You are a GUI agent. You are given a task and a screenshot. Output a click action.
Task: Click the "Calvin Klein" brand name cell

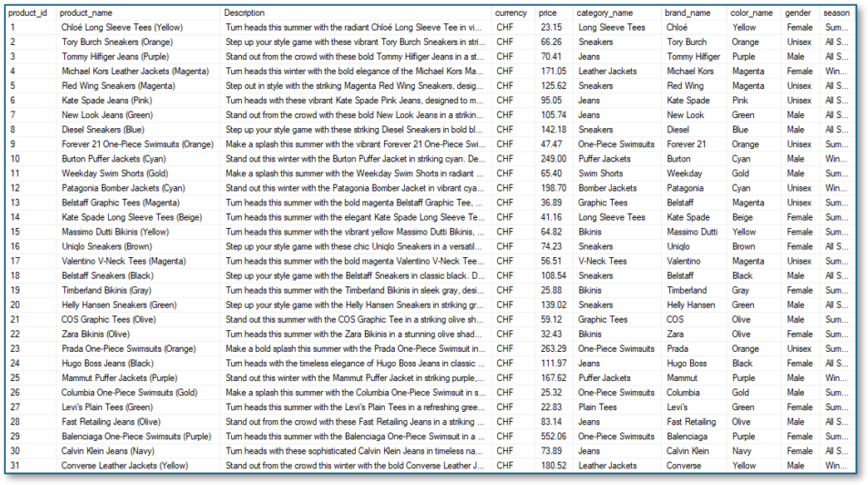point(688,451)
